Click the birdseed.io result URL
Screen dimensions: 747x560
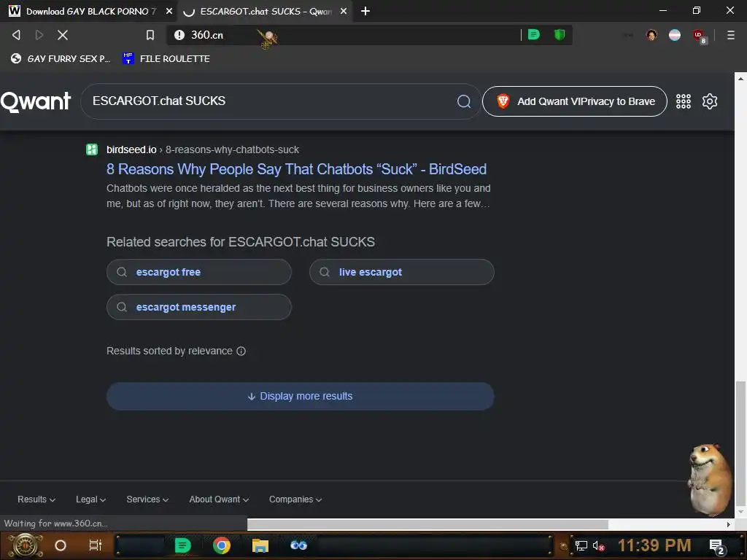click(203, 149)
